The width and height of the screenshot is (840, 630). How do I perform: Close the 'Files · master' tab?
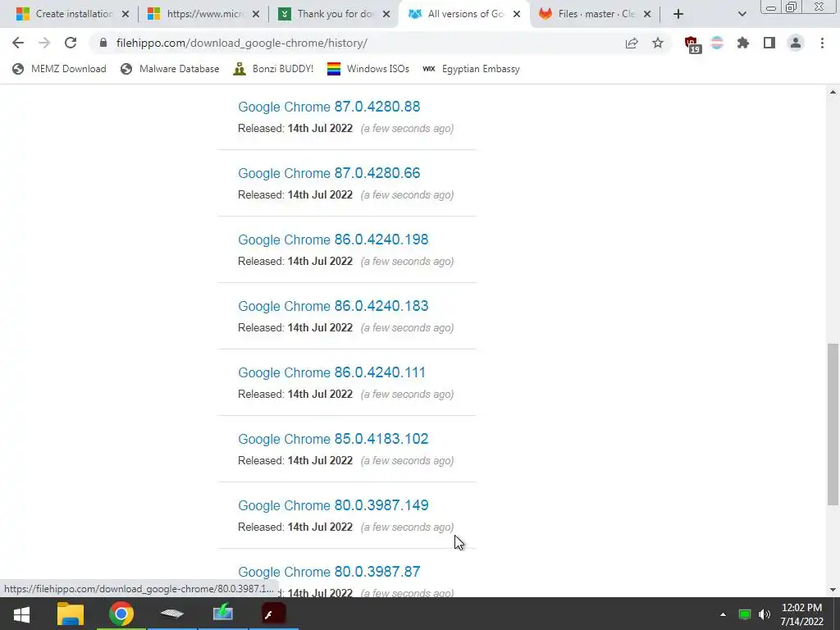pos(647,14)
